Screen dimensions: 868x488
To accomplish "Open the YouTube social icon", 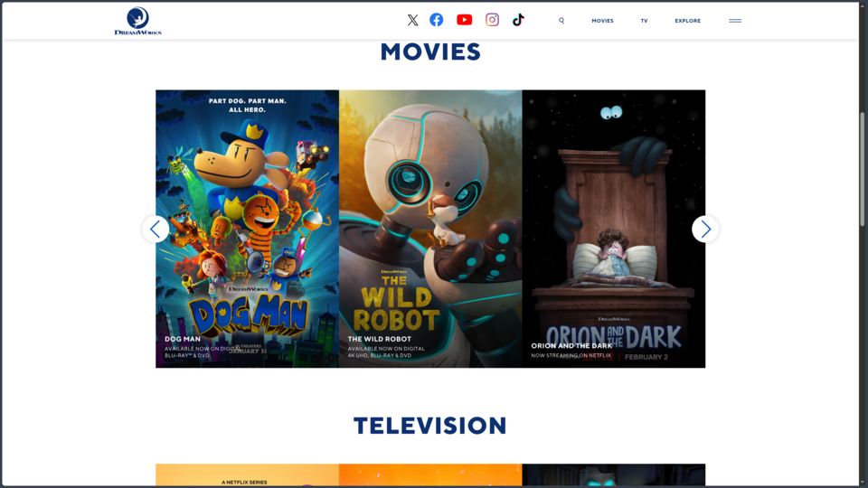I will (464, 20).
